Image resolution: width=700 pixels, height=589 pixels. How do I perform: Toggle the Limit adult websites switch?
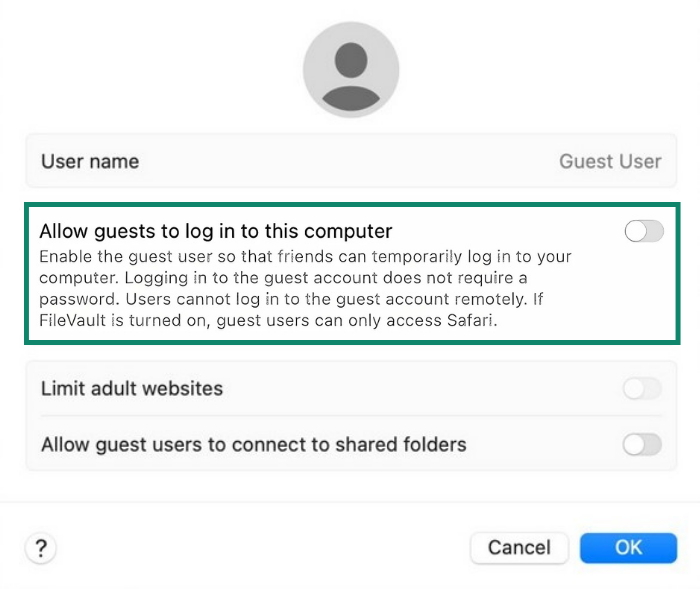point(642,388)
